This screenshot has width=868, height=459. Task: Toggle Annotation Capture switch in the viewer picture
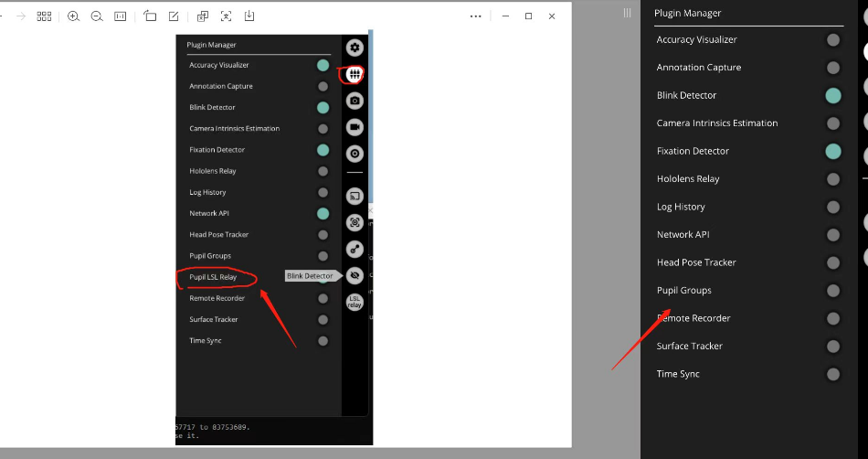pyautogui.click(x=323, y=86)
